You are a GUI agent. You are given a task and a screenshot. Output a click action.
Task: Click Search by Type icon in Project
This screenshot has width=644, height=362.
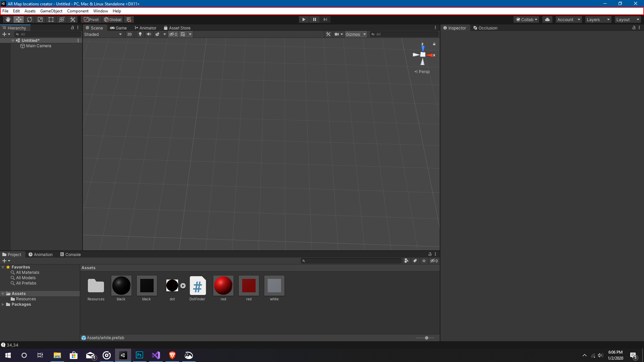pyautogui.click(x=407, y=261)
